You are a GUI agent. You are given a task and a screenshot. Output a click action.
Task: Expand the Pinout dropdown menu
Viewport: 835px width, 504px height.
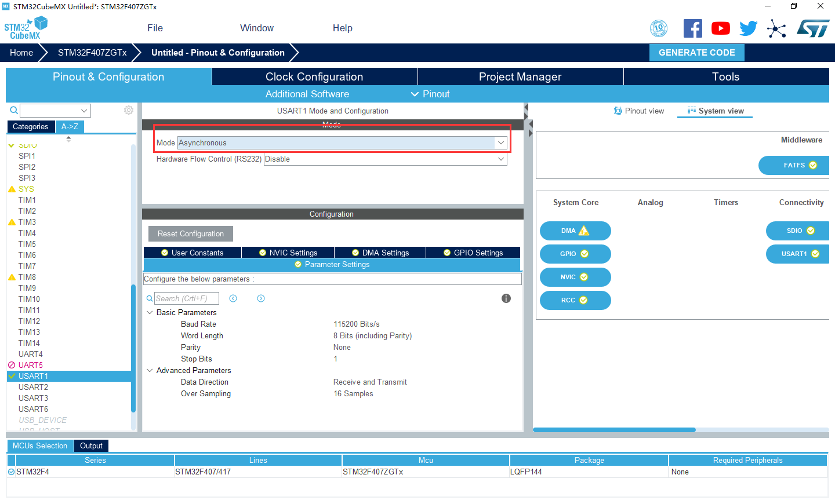(x=430, y=94)
